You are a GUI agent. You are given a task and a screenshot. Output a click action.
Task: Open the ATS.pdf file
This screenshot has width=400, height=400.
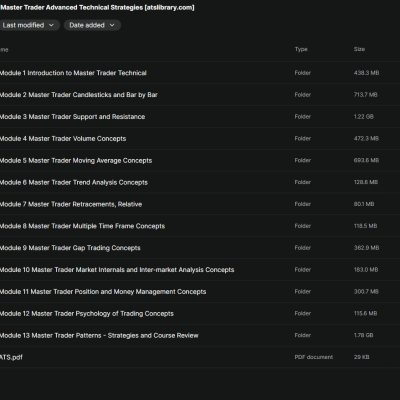11,357
